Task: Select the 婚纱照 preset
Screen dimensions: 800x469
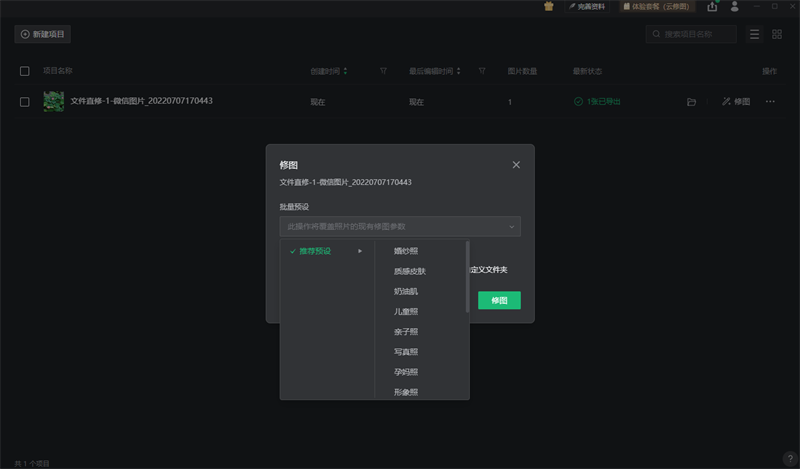Action: pyautogui.click(x=406, y=251)
